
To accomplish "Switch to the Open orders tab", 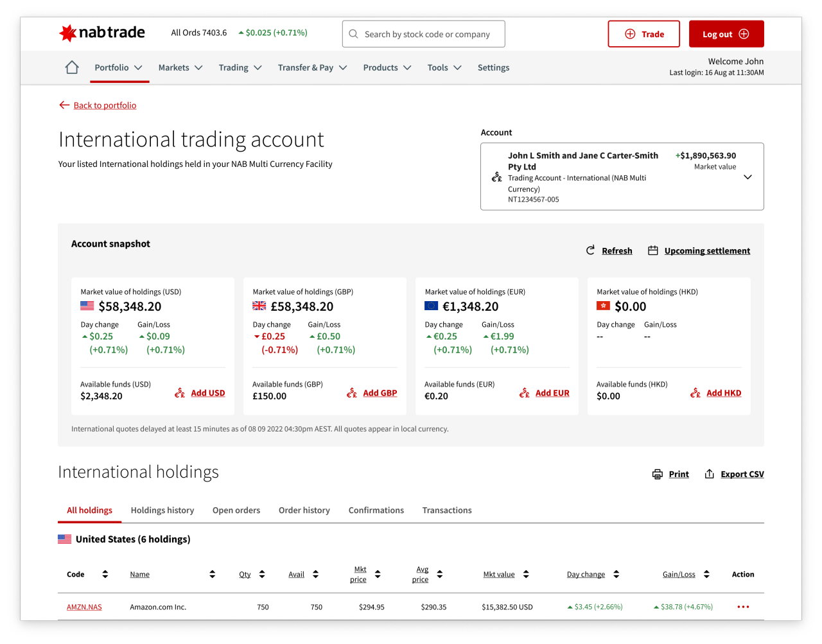I will pyautogui.click(x=236, y=510).
